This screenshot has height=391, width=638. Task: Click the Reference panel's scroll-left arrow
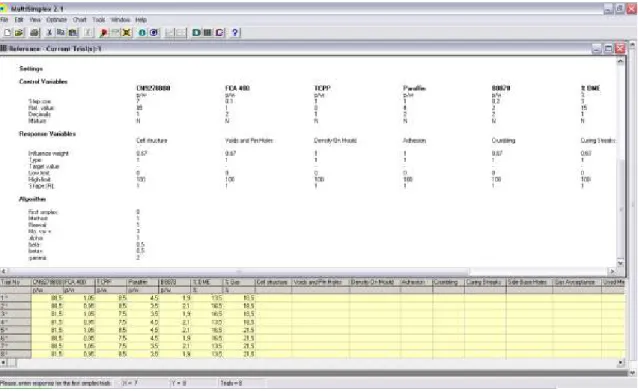point(4,271)
